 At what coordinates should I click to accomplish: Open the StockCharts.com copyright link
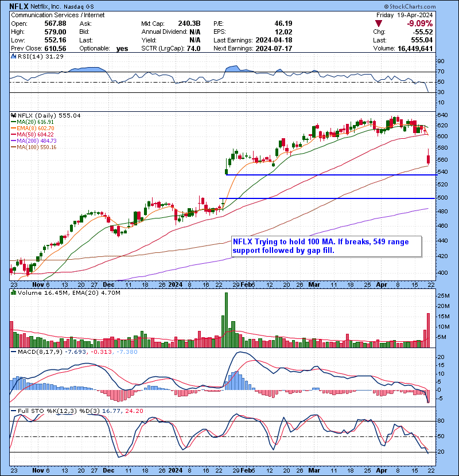click(x=410, y=6)
